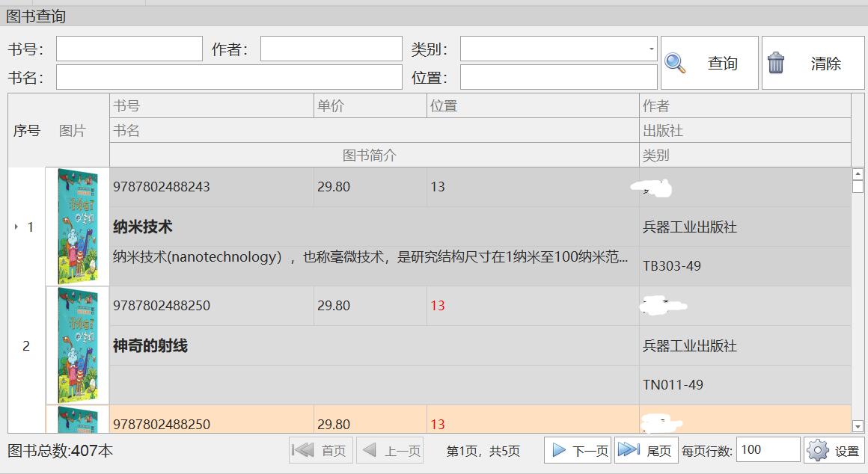Click the 图书简介 column header
Viewport: 868px width, 474px height.
tap(374, 155)
